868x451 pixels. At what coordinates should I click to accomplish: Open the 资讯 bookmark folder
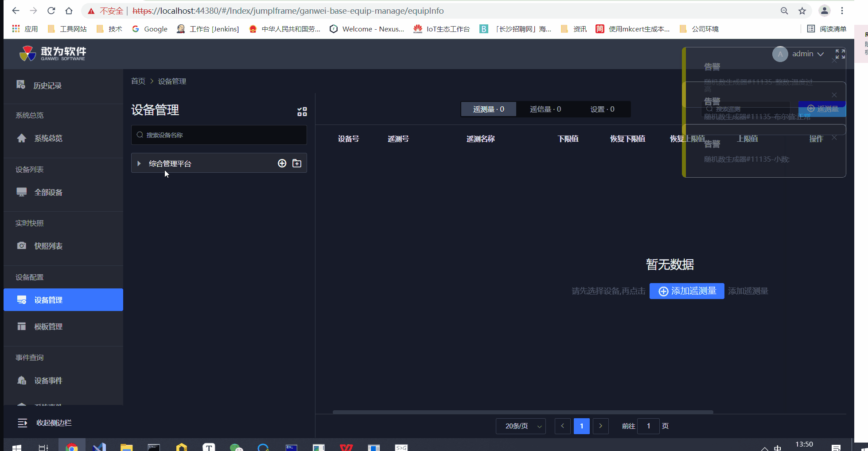(574, 29)
